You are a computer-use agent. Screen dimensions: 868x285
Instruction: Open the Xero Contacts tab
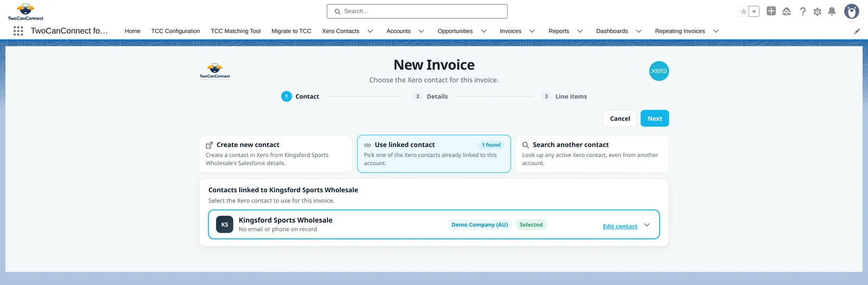pyautogui.click(x=341, y=31)
